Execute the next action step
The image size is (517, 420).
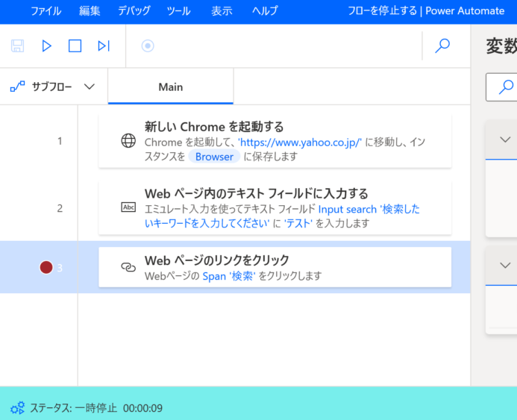tap(104, 46)
